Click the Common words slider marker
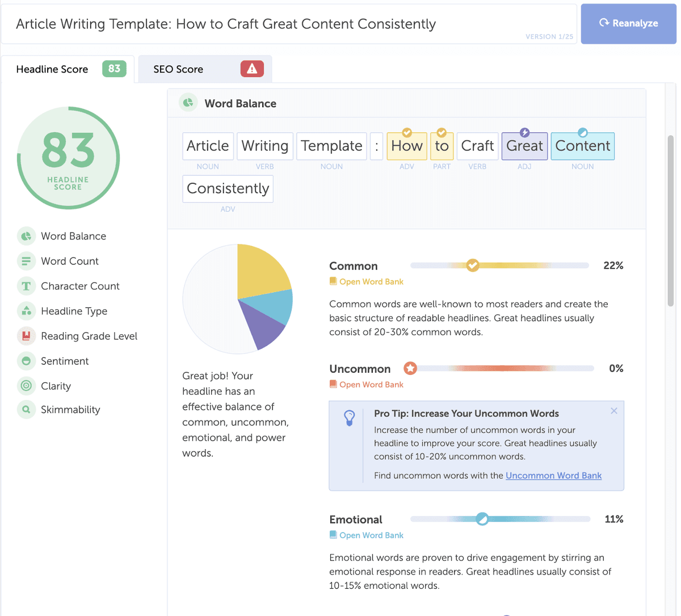Viewport: 681px width, 616px height. click(473, 265)
